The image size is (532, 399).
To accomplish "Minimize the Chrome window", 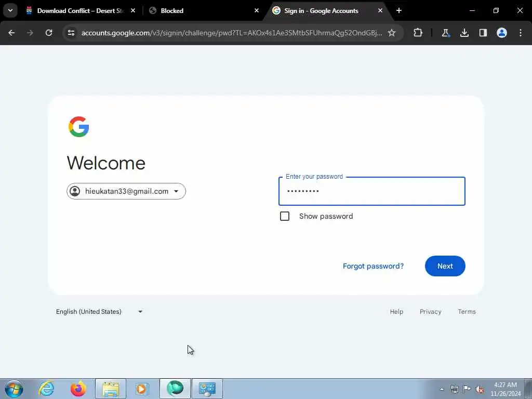I will point(472,10).
